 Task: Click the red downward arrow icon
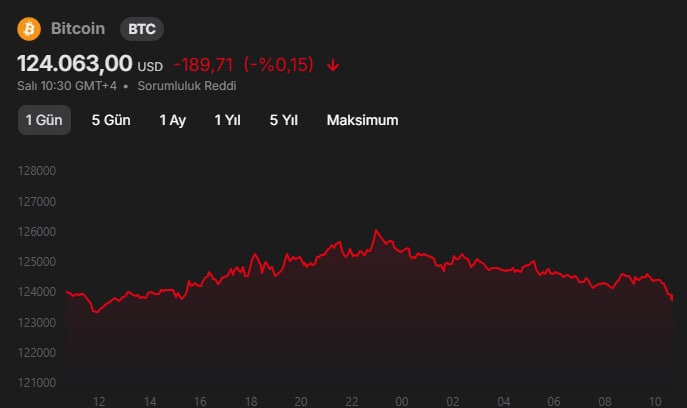point(333,65)
